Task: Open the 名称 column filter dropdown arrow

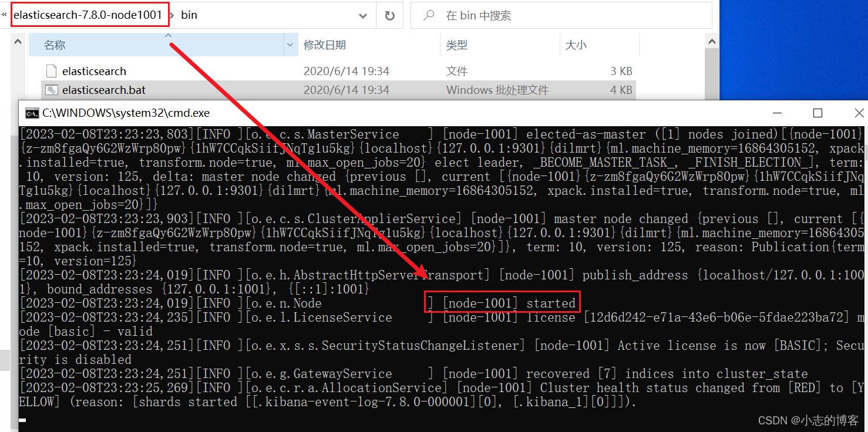Action: [x=291, y=45]
